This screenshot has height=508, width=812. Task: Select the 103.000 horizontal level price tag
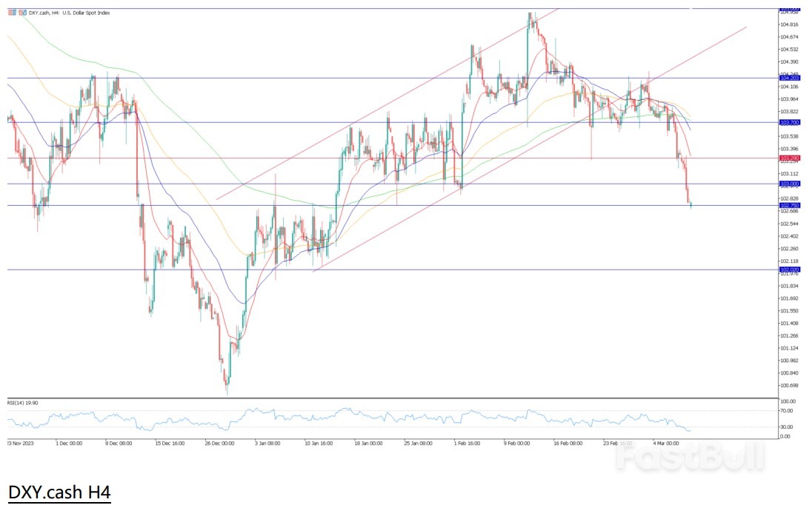pyautogui.click(x=789, y=184)
